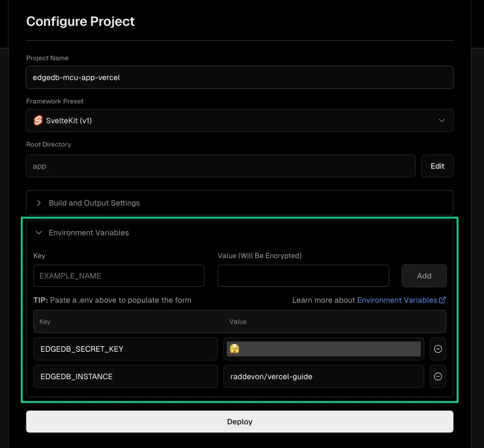The image size is (484, 448).
Task: Click the raddevon/vercel-guide value field
Action: (323, 376)
